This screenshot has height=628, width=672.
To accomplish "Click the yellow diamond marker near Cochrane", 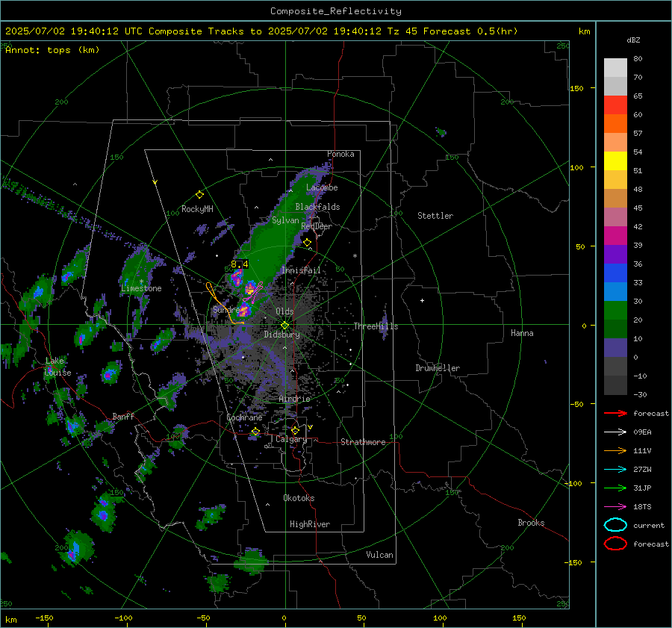I will [x=255, y=432].
